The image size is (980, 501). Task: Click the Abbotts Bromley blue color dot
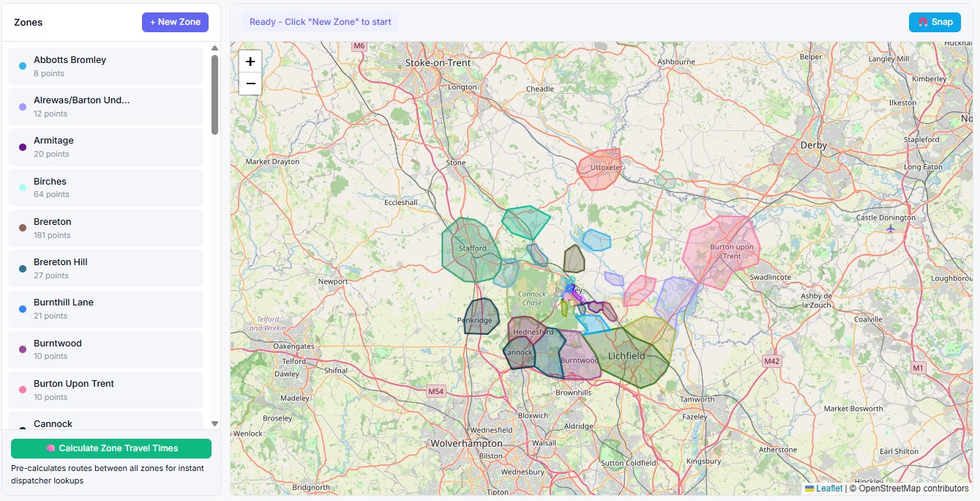click(x=23, y=66)
